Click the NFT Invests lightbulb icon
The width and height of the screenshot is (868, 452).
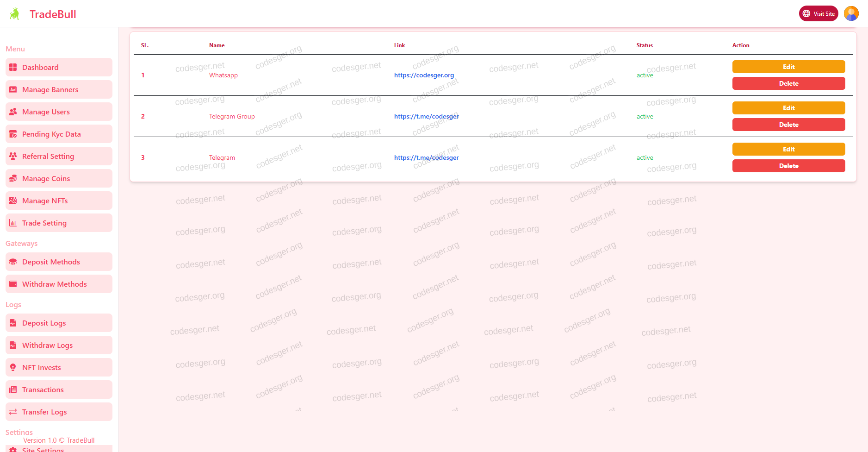(13, 368)
